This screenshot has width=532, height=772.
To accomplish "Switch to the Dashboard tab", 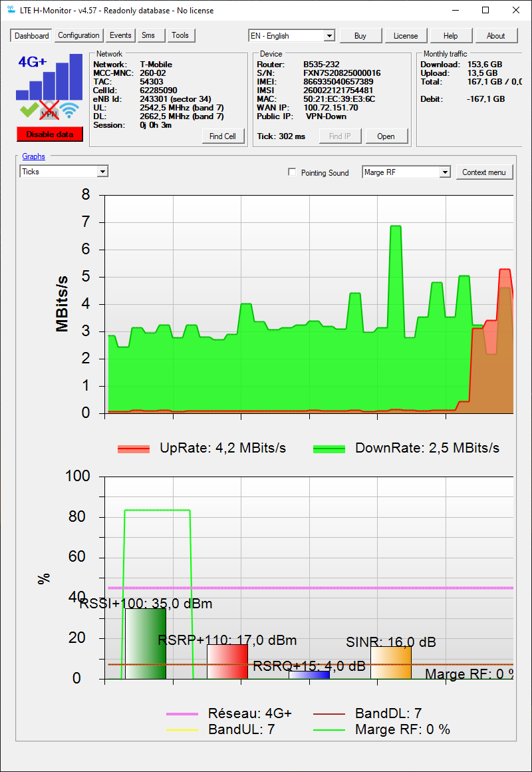I will click(31, 36).
